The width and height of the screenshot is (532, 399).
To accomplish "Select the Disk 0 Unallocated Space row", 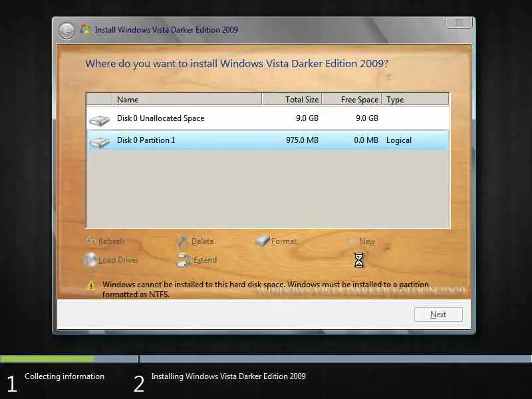I will click(268, 118).
